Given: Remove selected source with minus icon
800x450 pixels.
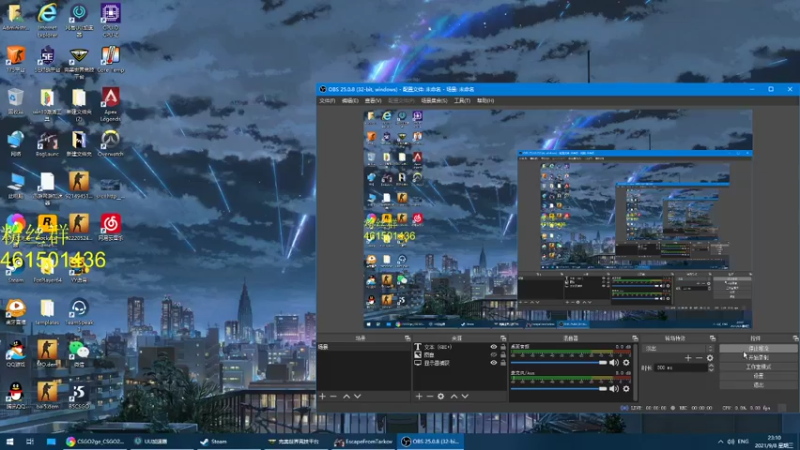Looking at the screenshot, I should pos(430,396).
